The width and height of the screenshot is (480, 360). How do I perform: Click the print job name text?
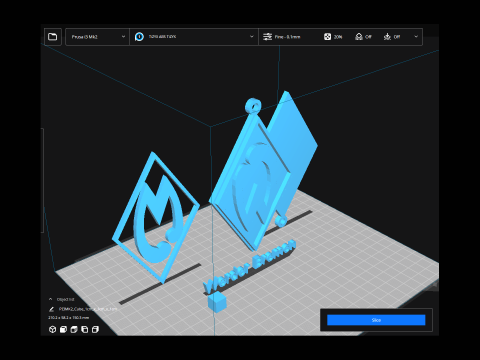(88, 309)
